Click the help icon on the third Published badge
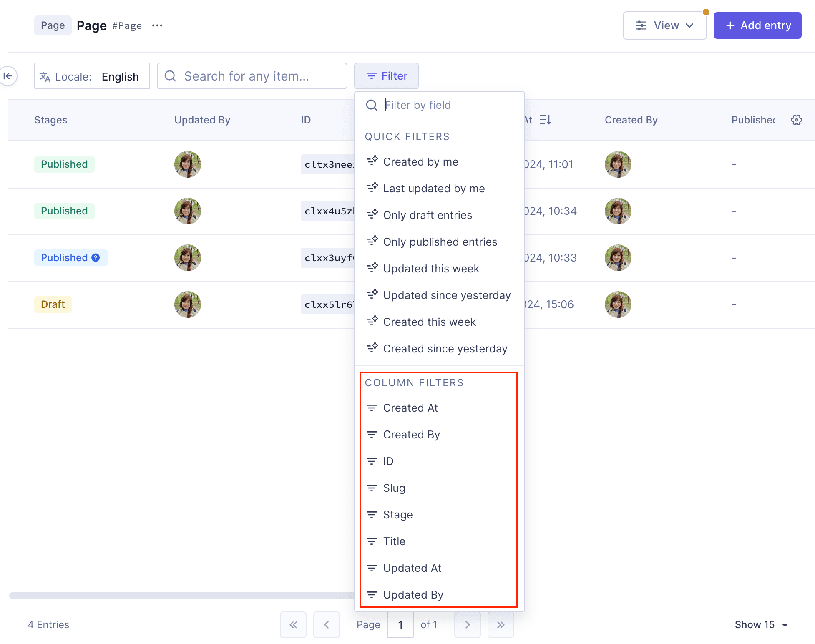815x644 pixels. [x=95, y=257]
